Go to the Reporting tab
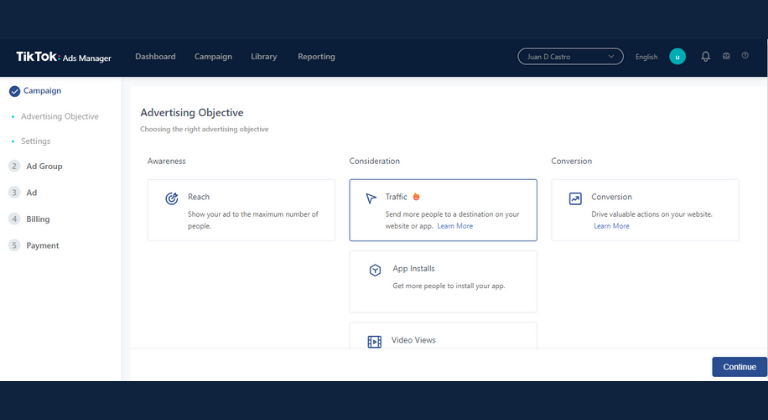The image size is (768, 420). (316, 57)
